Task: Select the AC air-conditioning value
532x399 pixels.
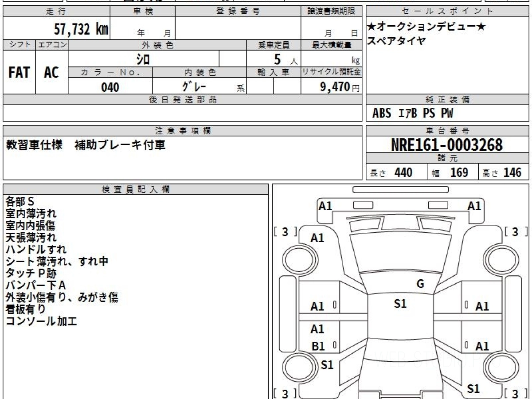Action: point(51,73)
